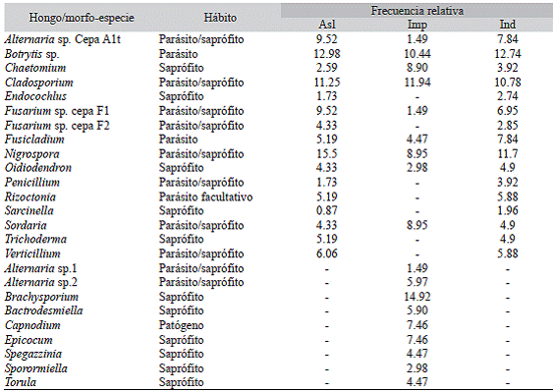Click the Alternaria sp. Cepa A1t row name
The height and width of the screenshot is (392, 553).
(x=63, y=39)
